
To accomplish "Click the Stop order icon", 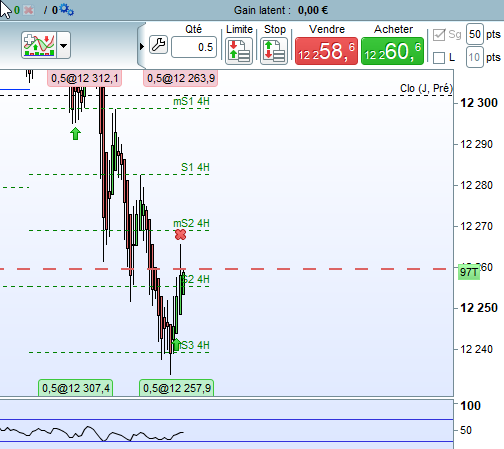I will tap(274, 51).
